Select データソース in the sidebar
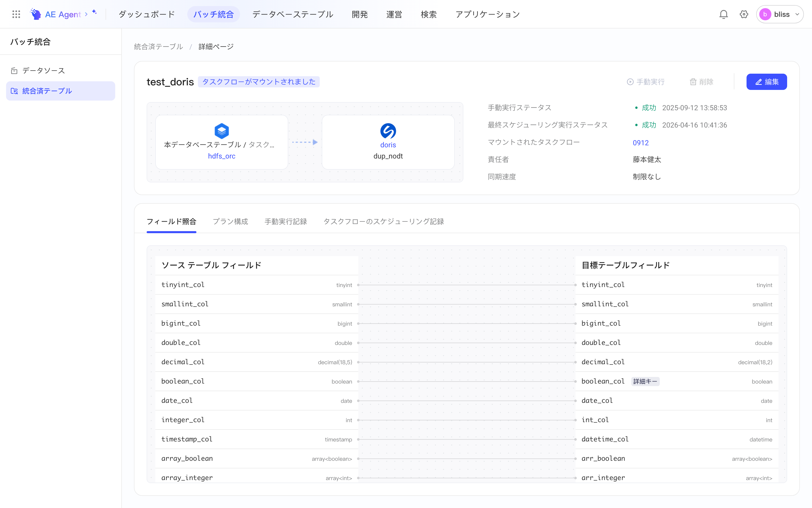812x508 pixels. click(x=61, y=71)
